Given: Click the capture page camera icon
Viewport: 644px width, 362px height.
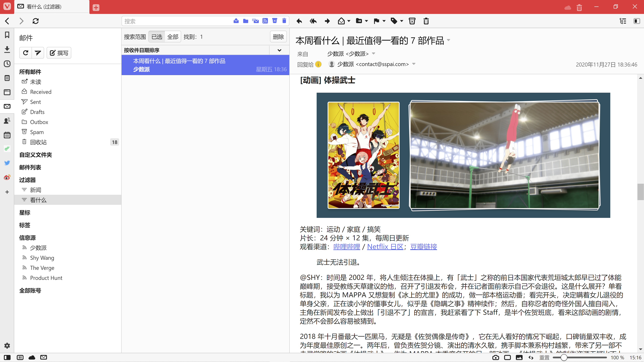Looking at the screenshot, I should [x=496, y=357].
